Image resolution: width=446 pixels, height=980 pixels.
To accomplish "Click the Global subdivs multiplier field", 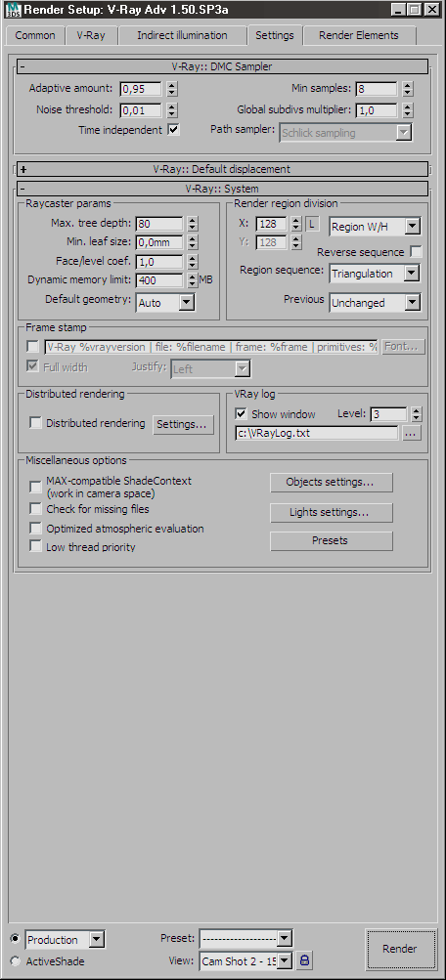I will pyautogui.click(x=377, y=110).
